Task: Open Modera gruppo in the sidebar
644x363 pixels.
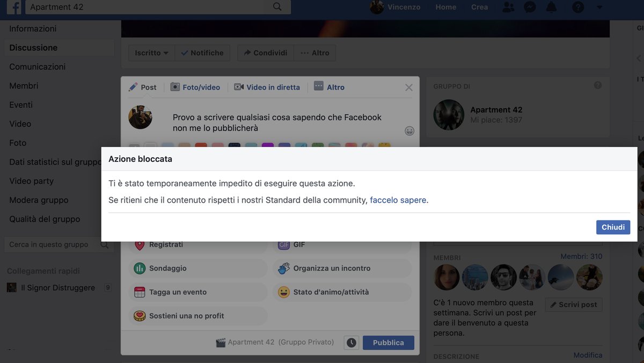Action: [39, 200]
